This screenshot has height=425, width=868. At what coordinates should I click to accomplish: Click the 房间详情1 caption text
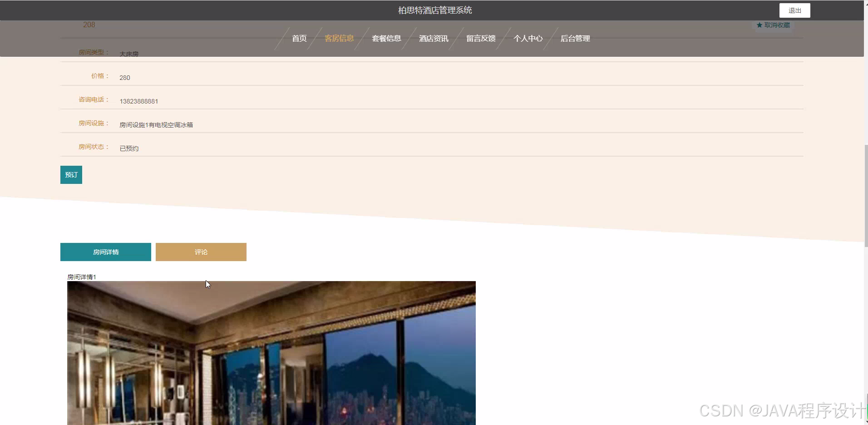point(82,277)
